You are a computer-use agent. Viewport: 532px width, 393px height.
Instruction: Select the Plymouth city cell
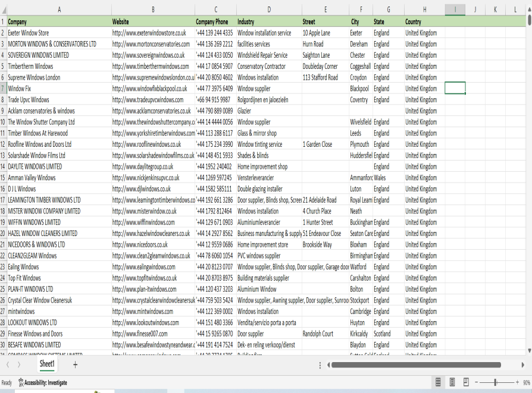point(361,144)
